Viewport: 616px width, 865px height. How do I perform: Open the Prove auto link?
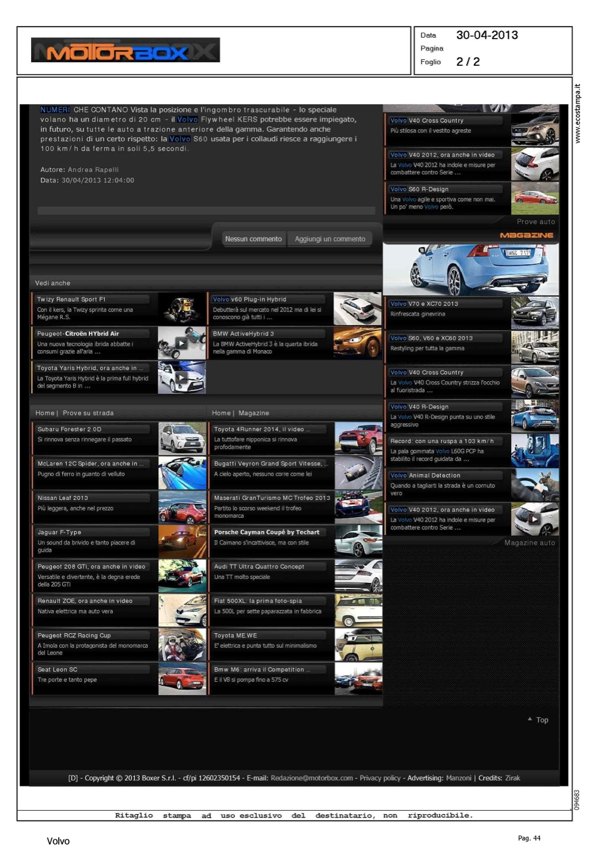(535, 221)
